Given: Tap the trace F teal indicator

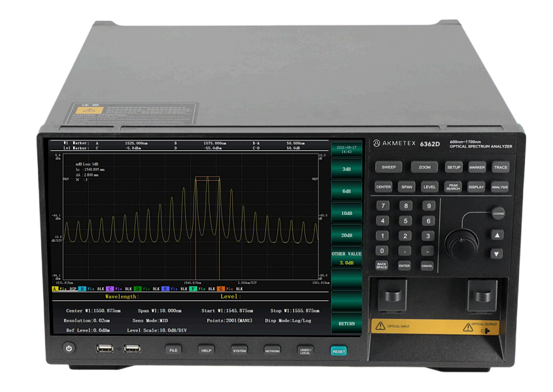Looking at the screenshot, I should tap(193, 289).
